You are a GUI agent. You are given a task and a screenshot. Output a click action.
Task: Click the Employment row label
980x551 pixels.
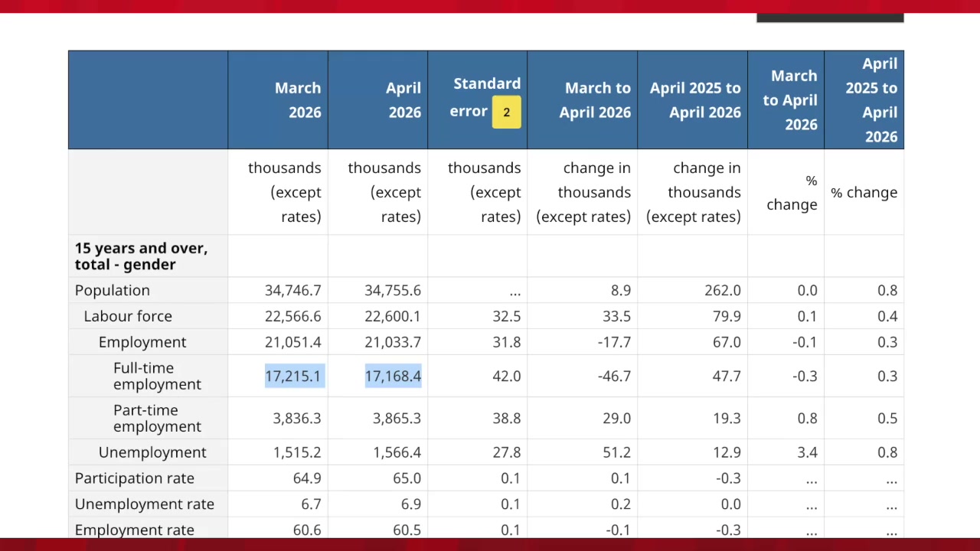(142, 342)
